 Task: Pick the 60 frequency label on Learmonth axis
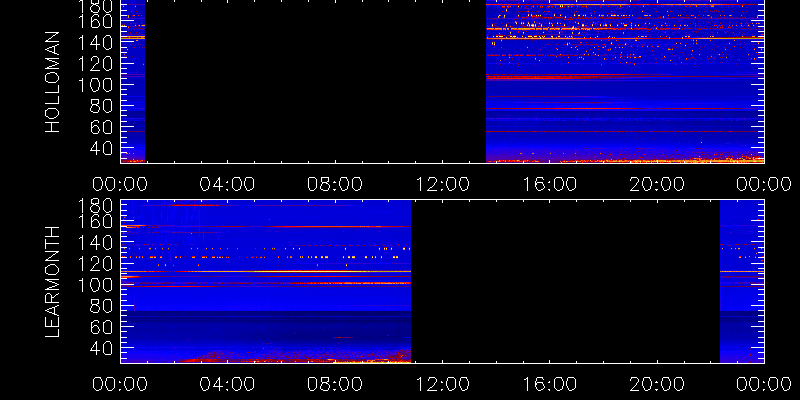pyautogui.click(x=103, y=327)
